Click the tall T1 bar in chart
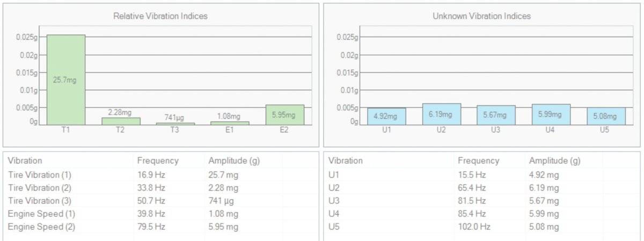 [65, 79]
